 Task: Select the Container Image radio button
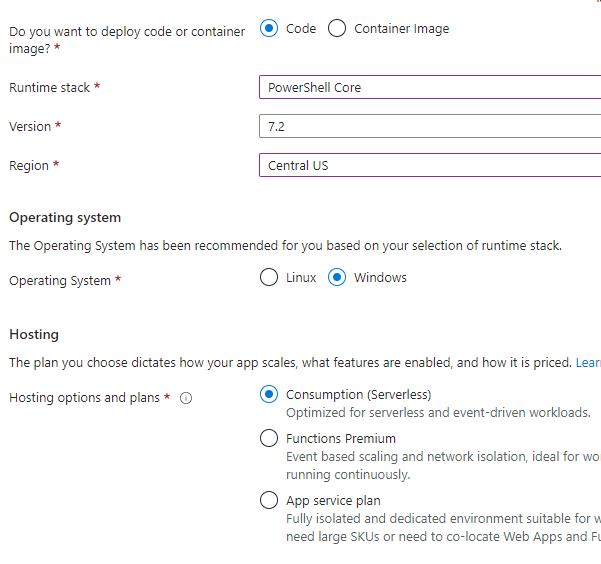[x=337, y=28]
